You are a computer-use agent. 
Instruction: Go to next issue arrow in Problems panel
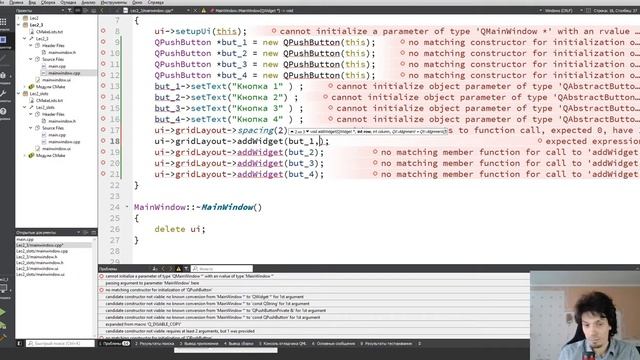coord(170,269)
